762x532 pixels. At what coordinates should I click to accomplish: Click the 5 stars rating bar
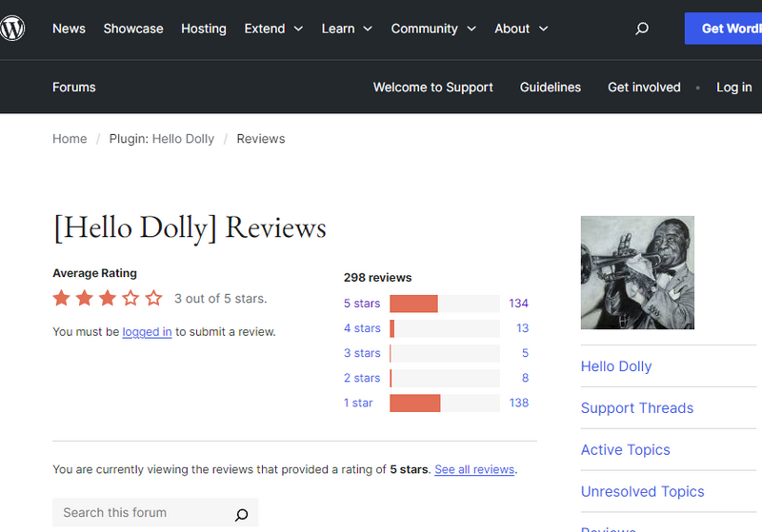click(x=445, y=304)
